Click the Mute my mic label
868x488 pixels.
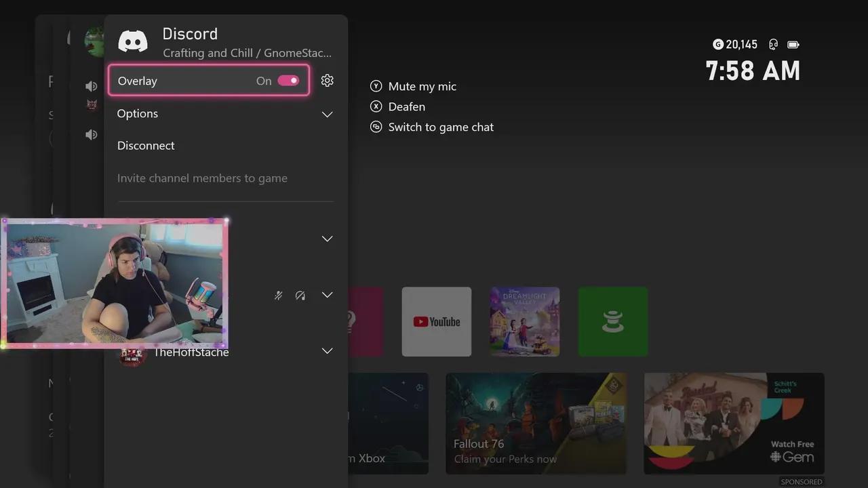pyautogui.click(x=422, y=86)
